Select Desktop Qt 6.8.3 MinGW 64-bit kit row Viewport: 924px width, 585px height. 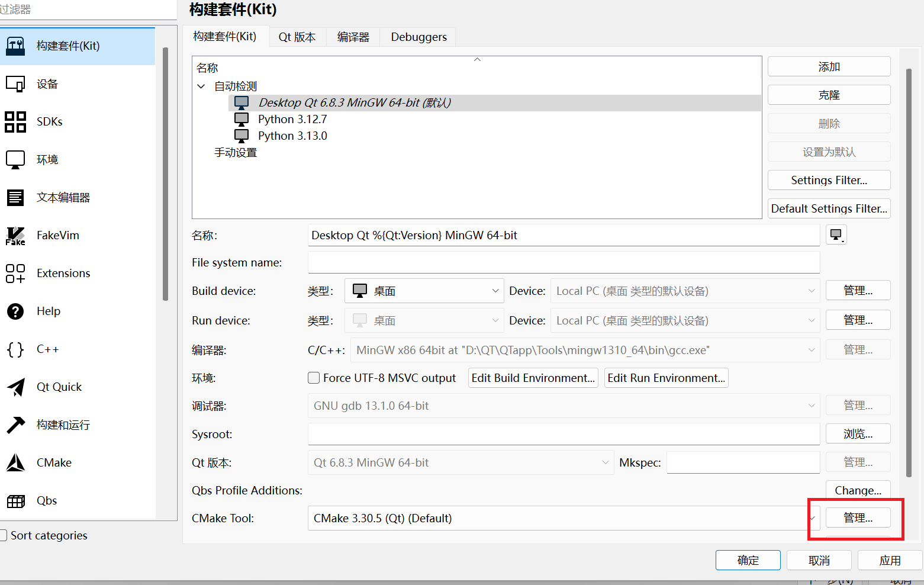(495, 103)
